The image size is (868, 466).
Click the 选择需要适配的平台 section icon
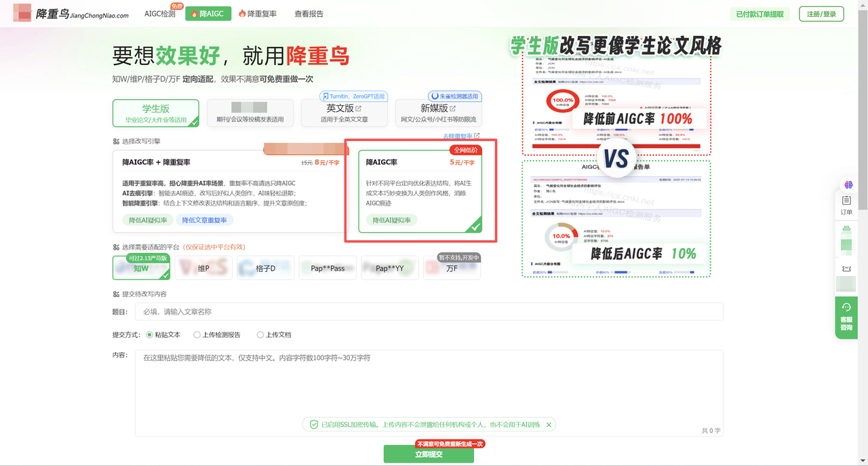tap(116, 248)
